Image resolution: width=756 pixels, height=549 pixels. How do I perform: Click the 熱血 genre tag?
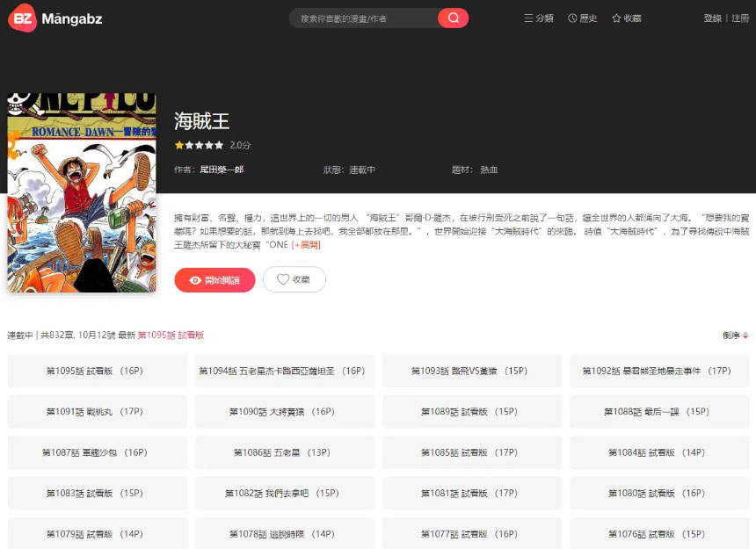point(489,170)
